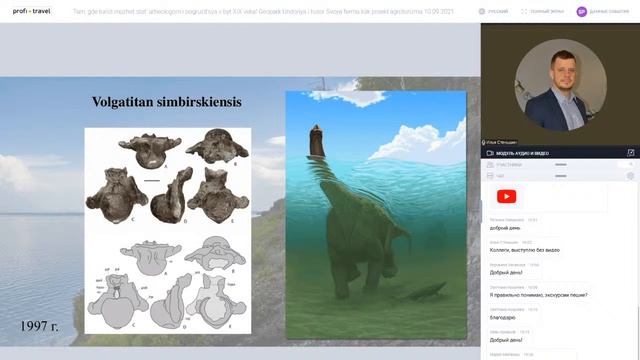This screenshot has width=640, height=360.
Task: Open the event data link
Action: coord(609,11)
